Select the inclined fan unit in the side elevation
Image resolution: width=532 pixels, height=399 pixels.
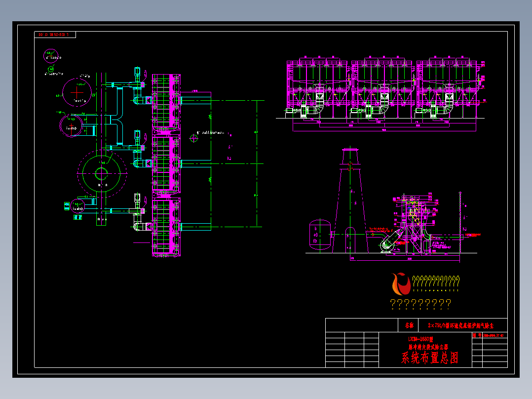pyautogui.click(x=391, y=240)
